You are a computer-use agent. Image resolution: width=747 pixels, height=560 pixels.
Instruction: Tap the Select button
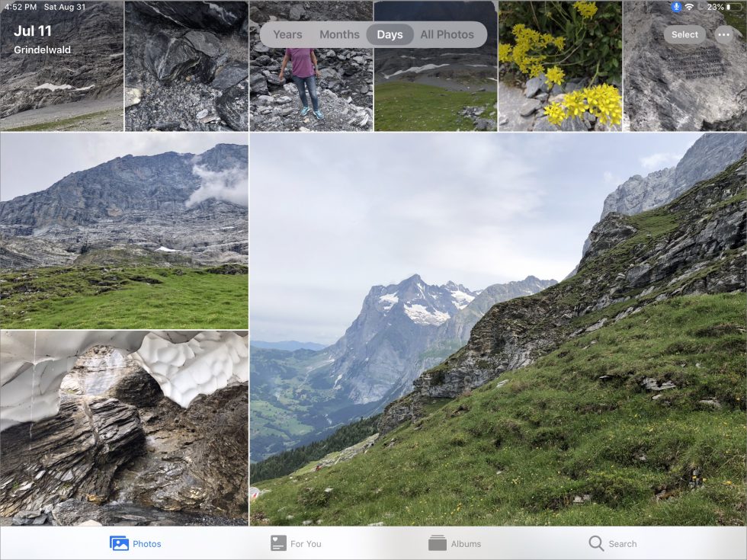[684, 34]
